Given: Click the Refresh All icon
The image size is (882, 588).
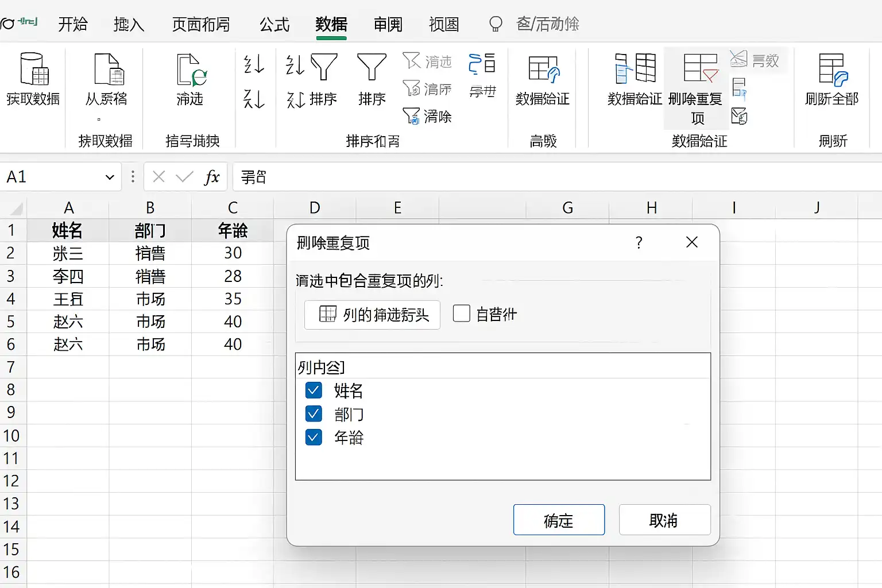Looking at the screenshot, I should point(833,69).
